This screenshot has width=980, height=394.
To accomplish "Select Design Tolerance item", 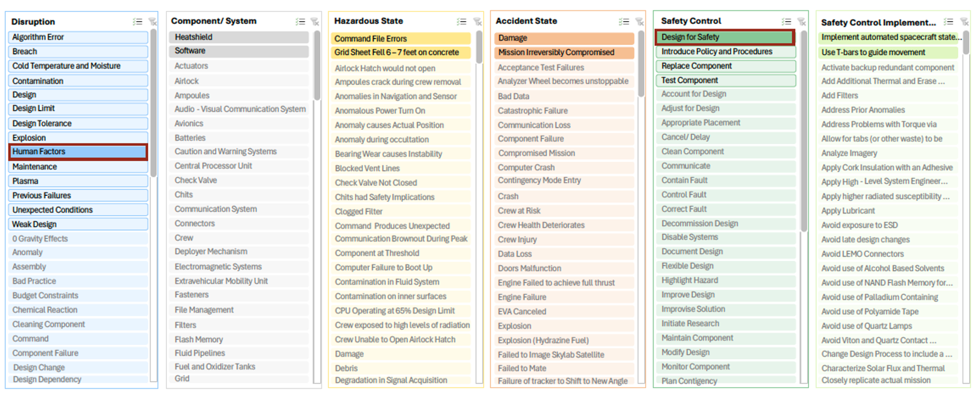I will pos(78,123).
